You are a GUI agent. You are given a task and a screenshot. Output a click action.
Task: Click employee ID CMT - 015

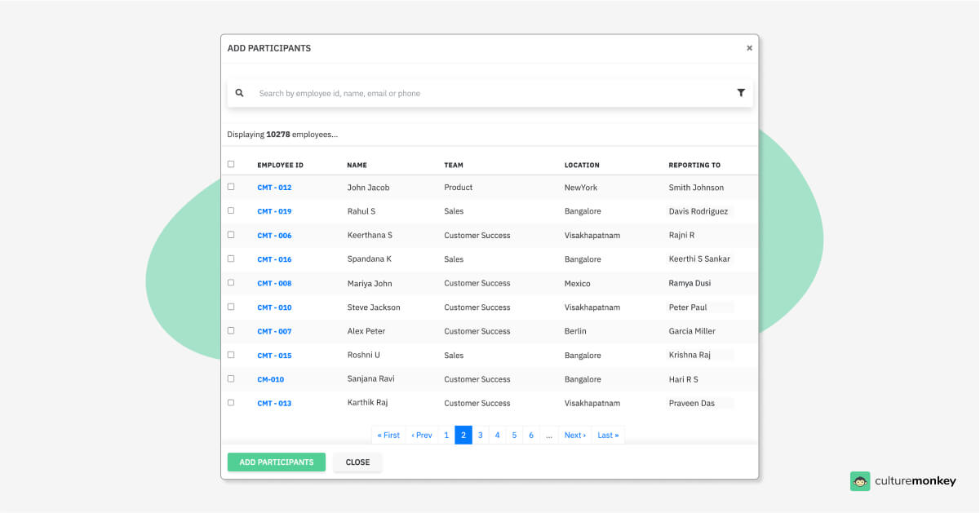pos(274,356)
